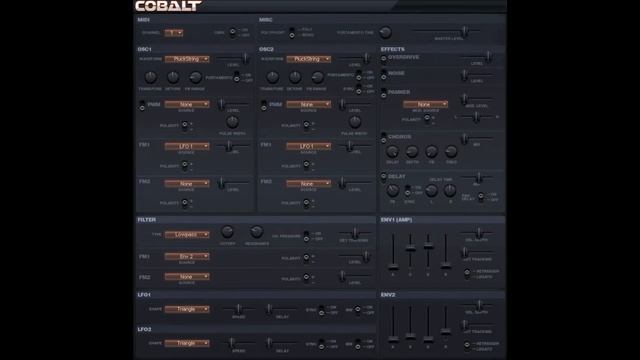Enable the OSC1 PWM switch
Viewport: 640px width, 360px height.
click(142, 106)
